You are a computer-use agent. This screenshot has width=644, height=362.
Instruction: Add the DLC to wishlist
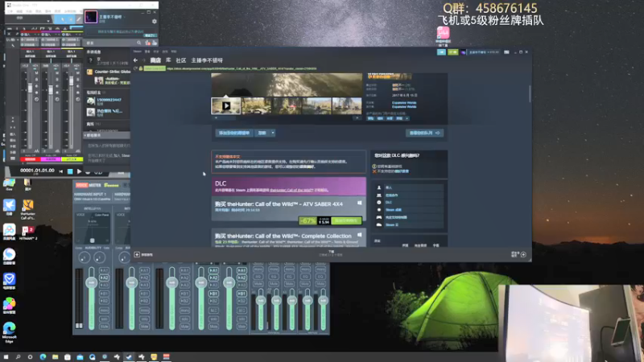click(x=234, y=133)
